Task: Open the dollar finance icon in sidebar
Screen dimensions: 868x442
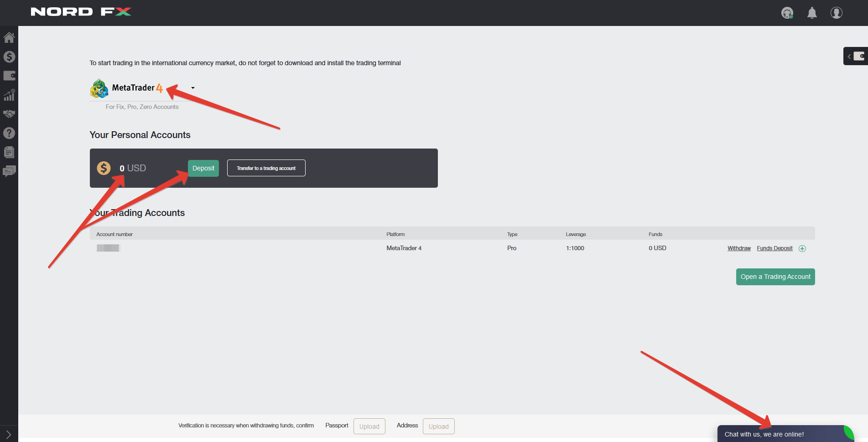Action: (x=9, y=57)
